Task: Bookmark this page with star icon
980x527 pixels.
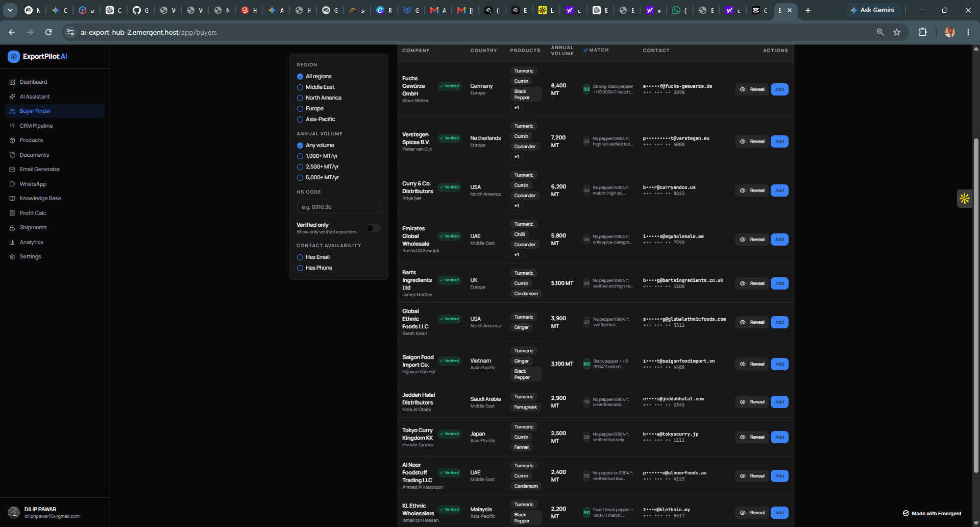Action: 897,32
